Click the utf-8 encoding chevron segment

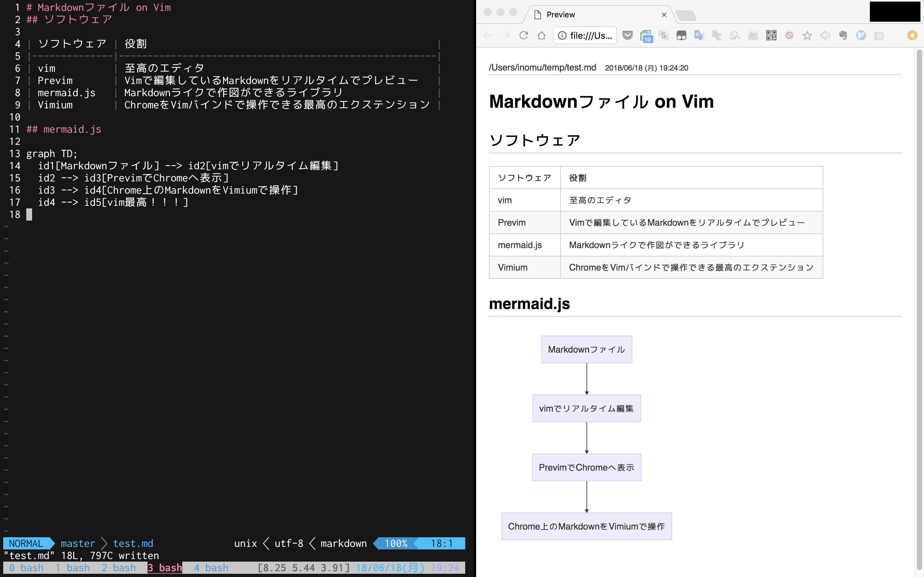tap(288, 543)
